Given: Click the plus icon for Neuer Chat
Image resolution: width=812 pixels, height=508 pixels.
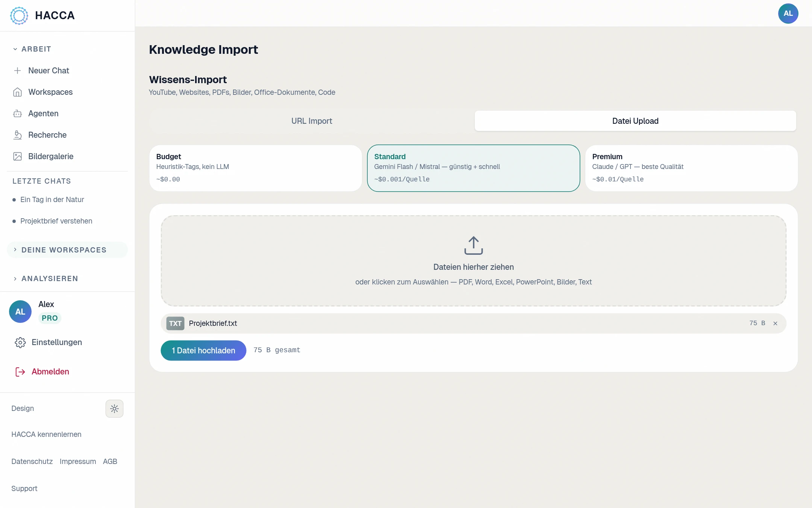Looking at the screenshot, I should tap(17, 71).
